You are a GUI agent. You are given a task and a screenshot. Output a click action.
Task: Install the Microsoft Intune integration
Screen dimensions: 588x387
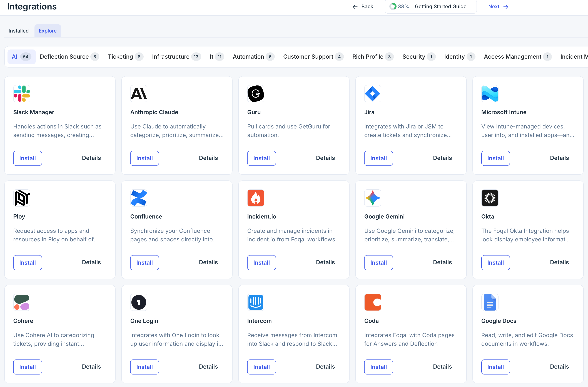pyautogui.click(x=495, y=158)
